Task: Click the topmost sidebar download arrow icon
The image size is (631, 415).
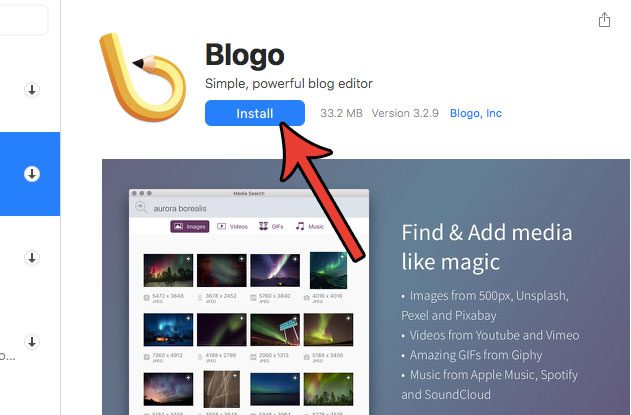Action: [32, 90]
